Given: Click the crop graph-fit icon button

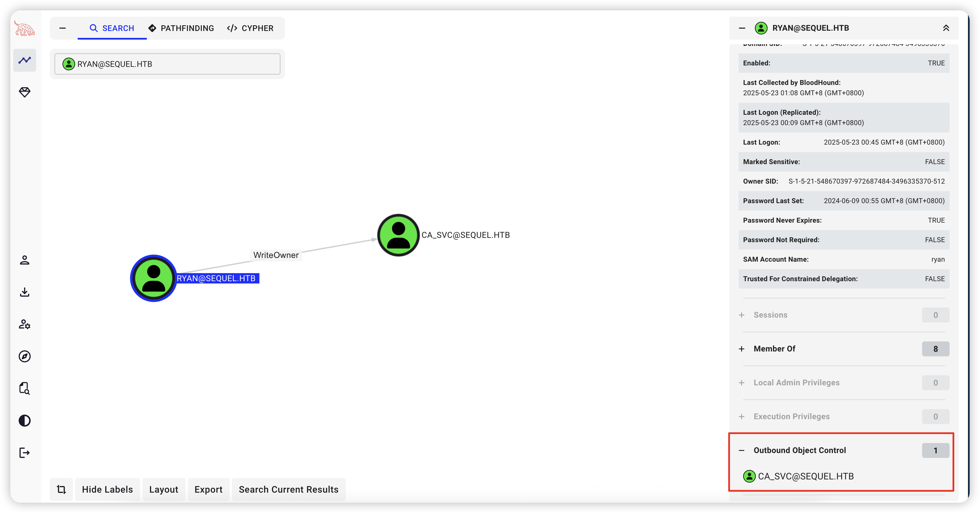Looking at the screenshot, I should coord(61,489).
